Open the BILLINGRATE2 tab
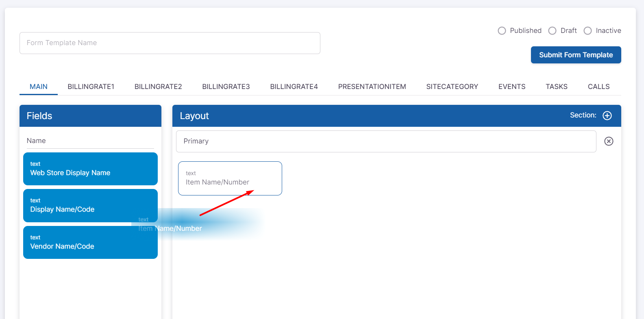 [x=158, y=87]
